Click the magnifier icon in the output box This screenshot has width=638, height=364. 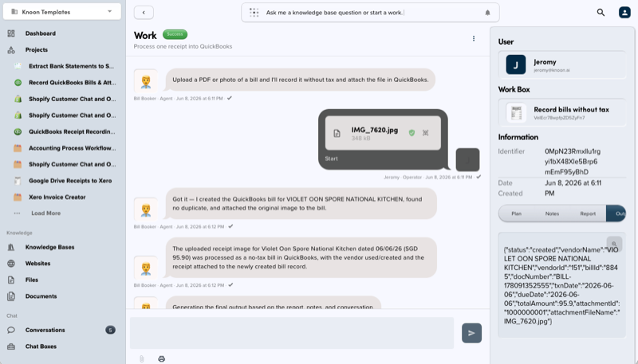coord(614,245)
